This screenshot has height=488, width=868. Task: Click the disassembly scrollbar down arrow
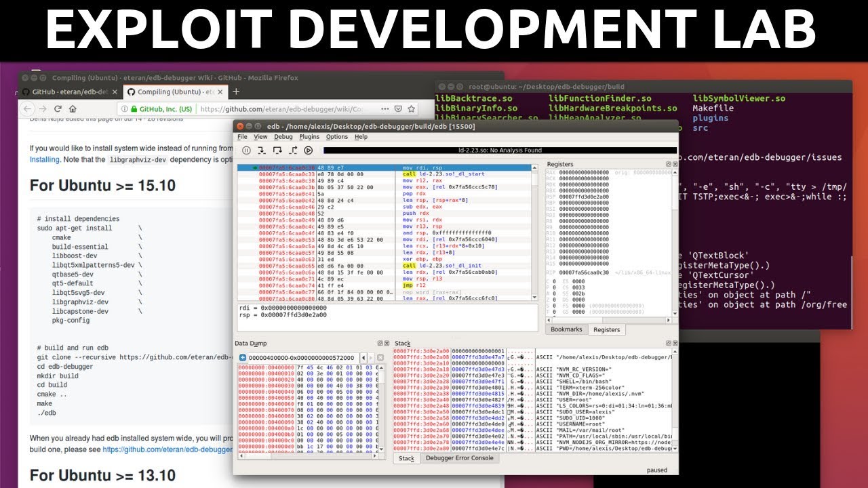[533, 297]
